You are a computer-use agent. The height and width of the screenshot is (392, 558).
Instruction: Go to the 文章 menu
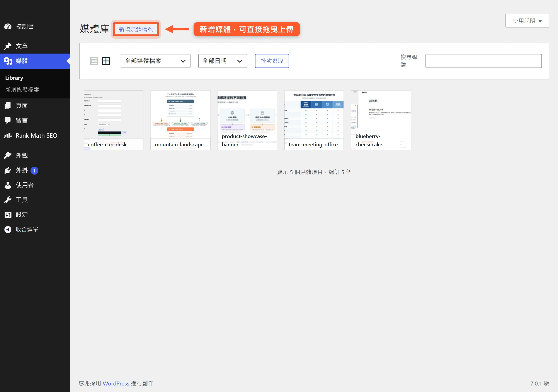click(22, 46)
